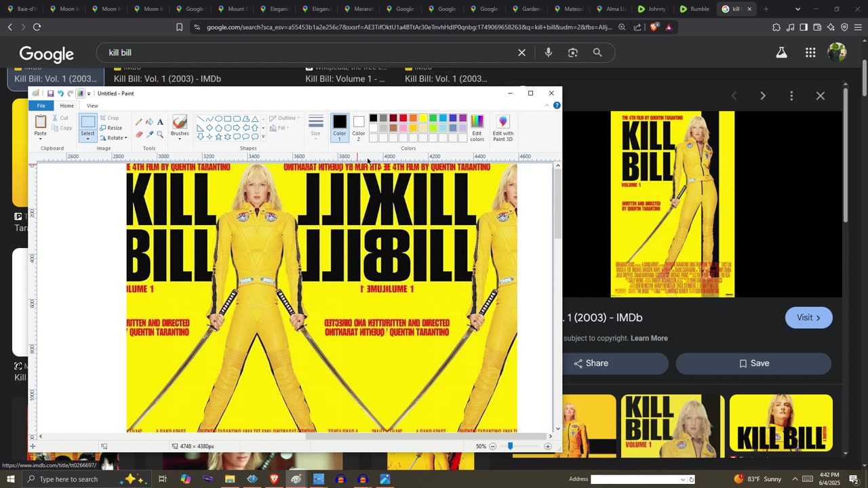Click the Paste clipboard icon in Paint

tap(41, 122)
